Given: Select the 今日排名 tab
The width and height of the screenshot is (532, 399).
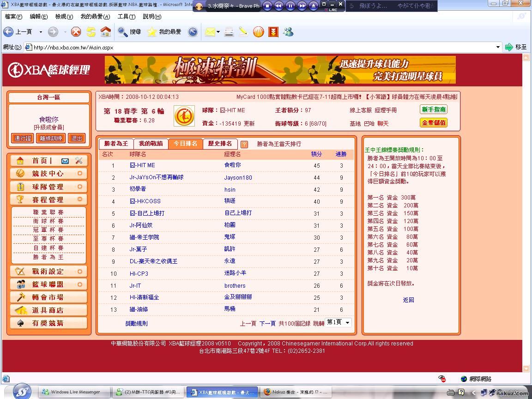Looking at the screenshot, I should (185, 144).
